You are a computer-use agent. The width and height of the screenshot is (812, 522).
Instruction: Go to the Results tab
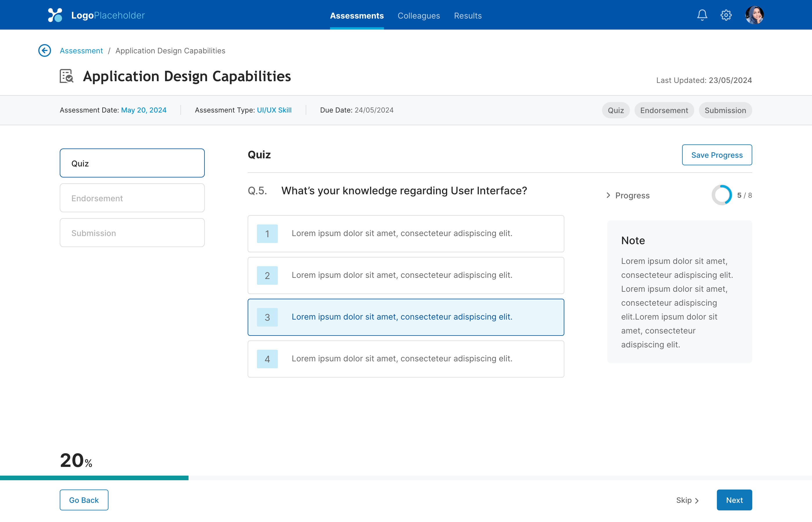468,16
